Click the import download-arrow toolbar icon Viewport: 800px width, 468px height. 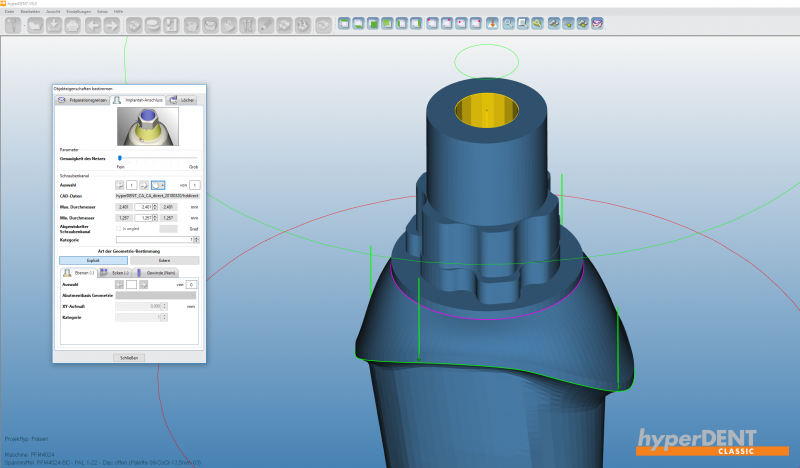coord(54,24)
